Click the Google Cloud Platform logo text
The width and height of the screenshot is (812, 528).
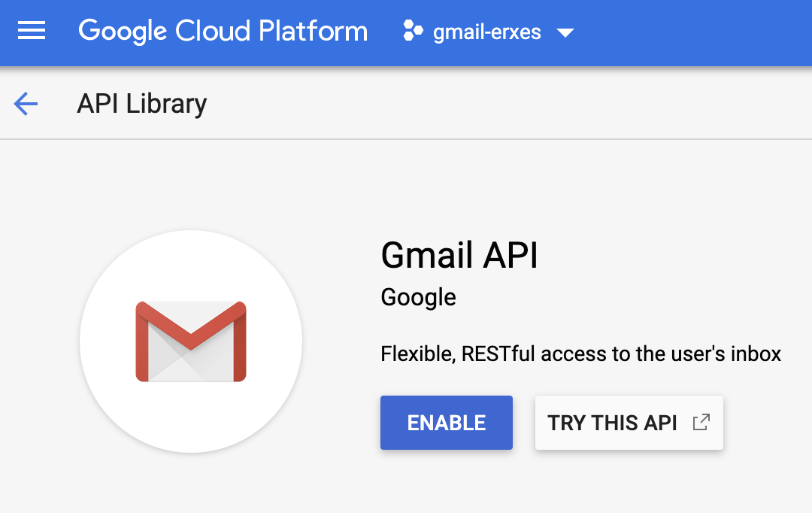point(223,31)
